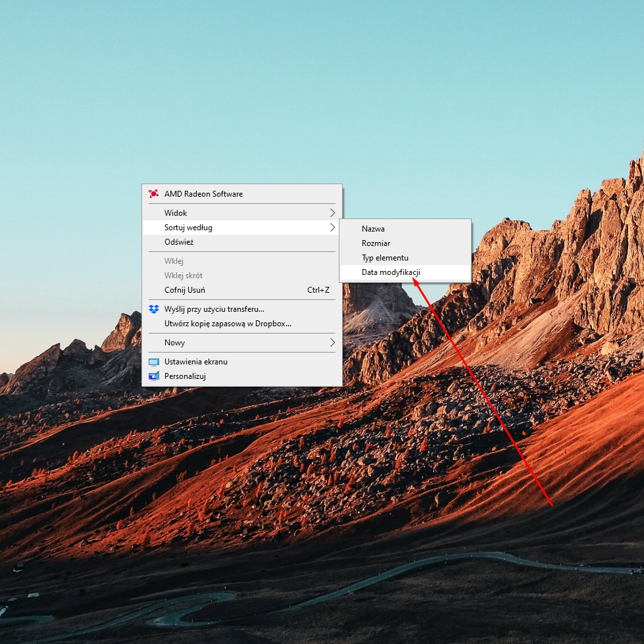The image size is (644, 644).
Task: Click the greyed-out Wklej entry
Action: point(174,261)
